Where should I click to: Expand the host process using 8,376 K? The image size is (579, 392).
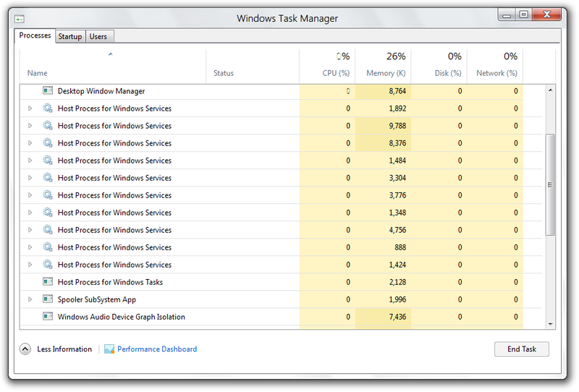click(30, 143)
